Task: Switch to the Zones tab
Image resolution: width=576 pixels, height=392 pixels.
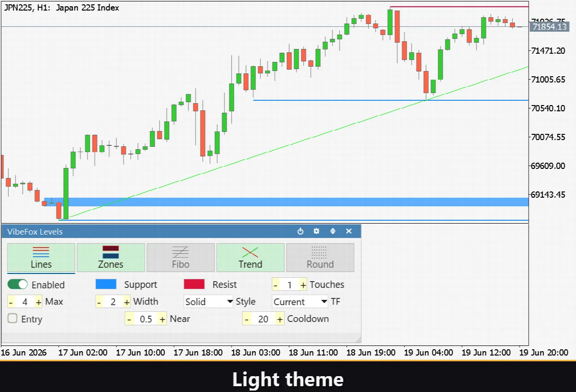Action: click(x=111, y=258)
